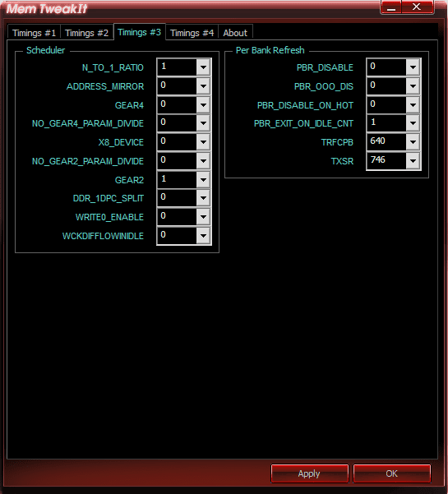Click the TRFCPB value field showing 640
The height and width of the screenshot is (494, 448).
pyautogui.click(x=386, y=142)
